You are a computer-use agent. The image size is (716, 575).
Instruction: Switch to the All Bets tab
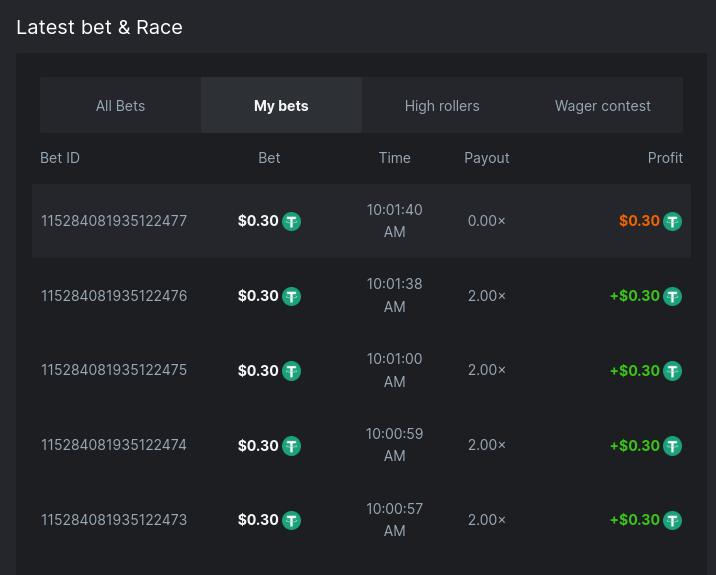point(120,106)
